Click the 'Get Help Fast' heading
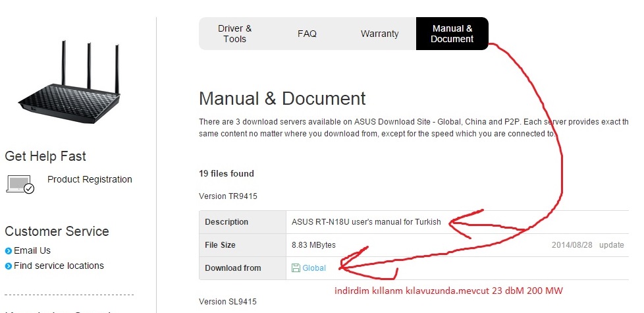644x313 pixels. pyautogui.click(x=45, y=157)
